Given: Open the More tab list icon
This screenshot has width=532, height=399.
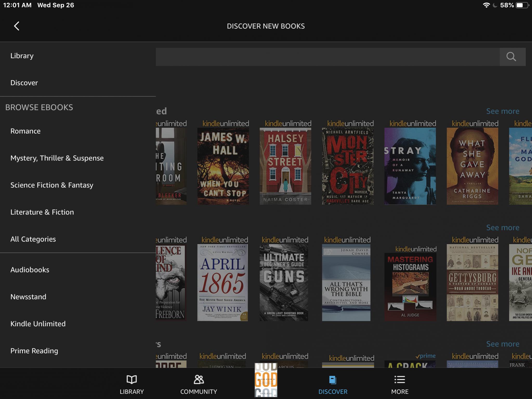Looking at the screenshot, I should click(399, 380).
